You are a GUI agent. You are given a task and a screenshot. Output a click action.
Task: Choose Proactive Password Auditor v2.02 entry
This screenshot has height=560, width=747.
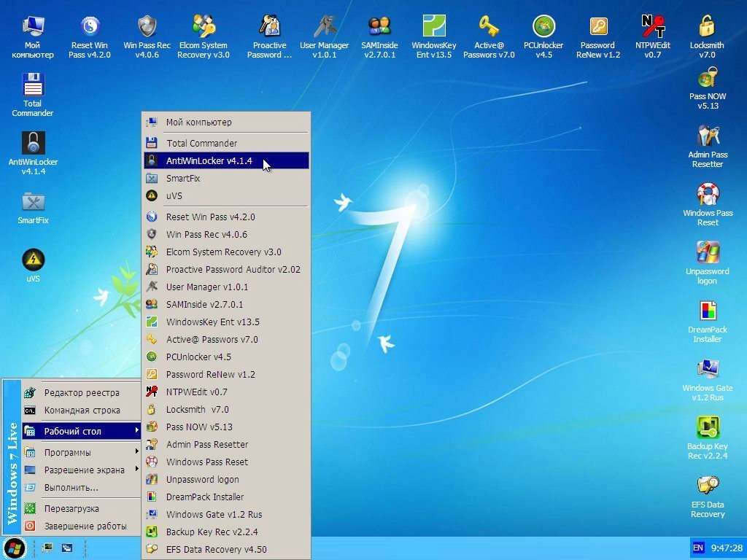click(x=226, y=269)
